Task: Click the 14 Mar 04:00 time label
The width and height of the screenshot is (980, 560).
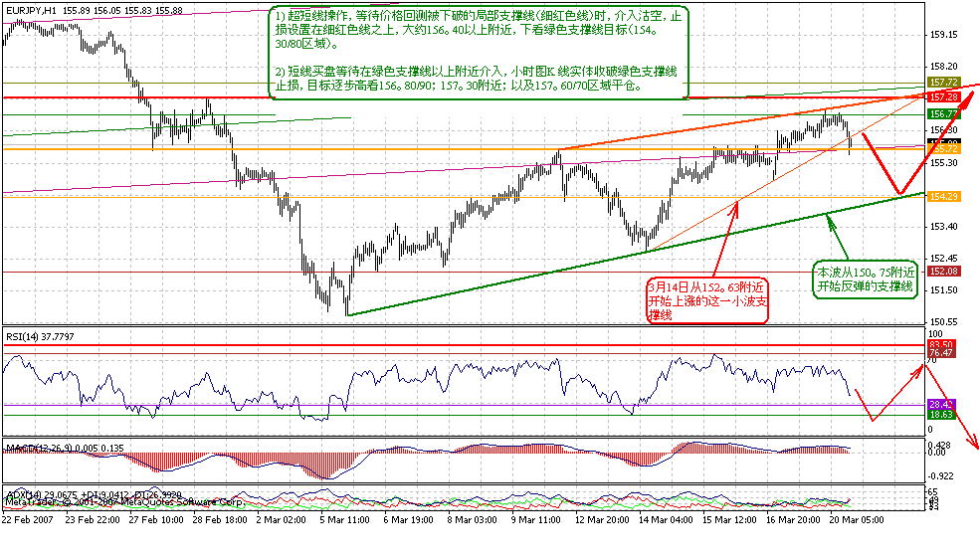Action: click(666, 520)
